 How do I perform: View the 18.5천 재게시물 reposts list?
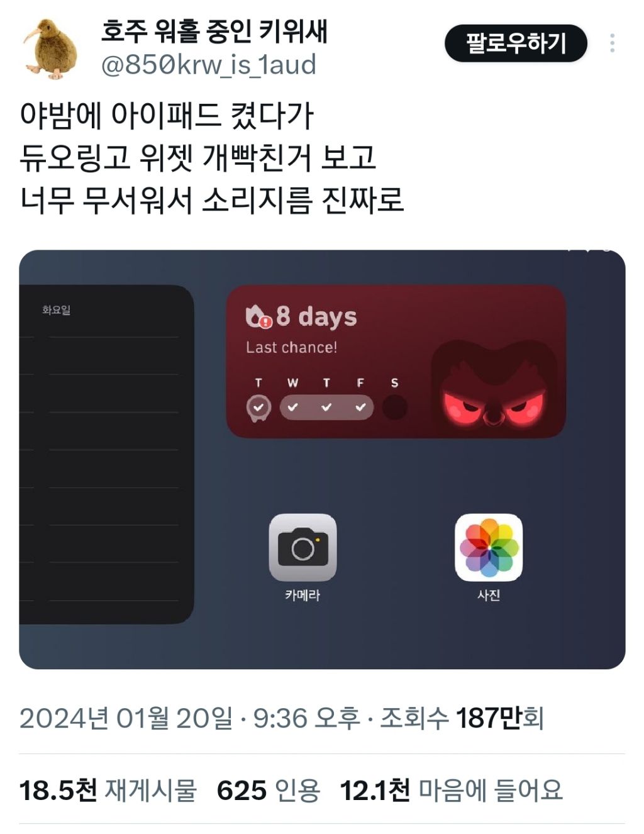pyautogui.click(x=108, y=790)
